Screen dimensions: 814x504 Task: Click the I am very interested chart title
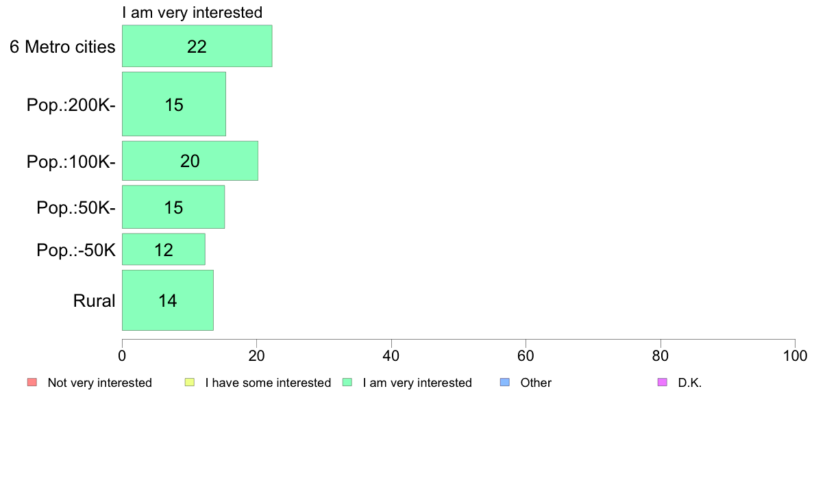(x=192, y=12)
